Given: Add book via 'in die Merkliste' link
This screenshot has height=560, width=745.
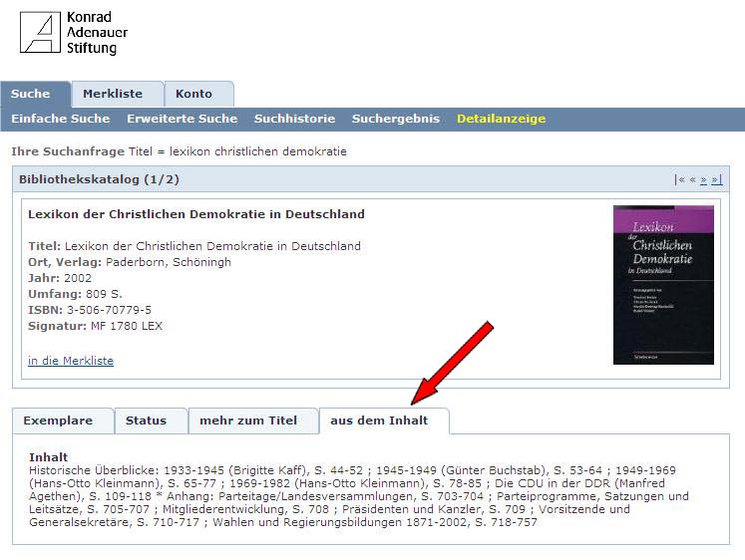Looking at the screenshot, I should tap(71, 361).
